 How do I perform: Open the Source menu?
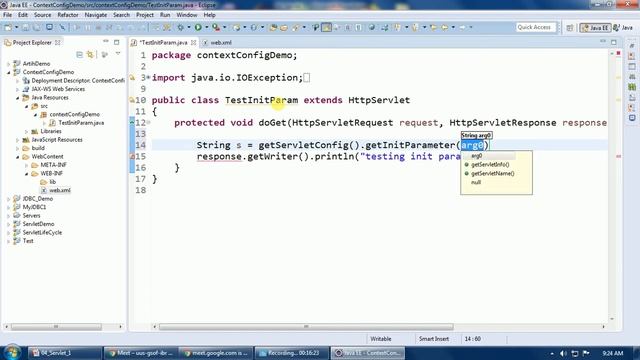42,15
